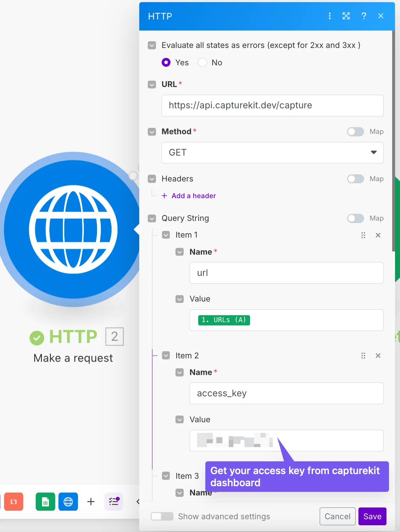Collapse the bottom toolbar with the chevron
400x532 pixels.
coord(137,501)
